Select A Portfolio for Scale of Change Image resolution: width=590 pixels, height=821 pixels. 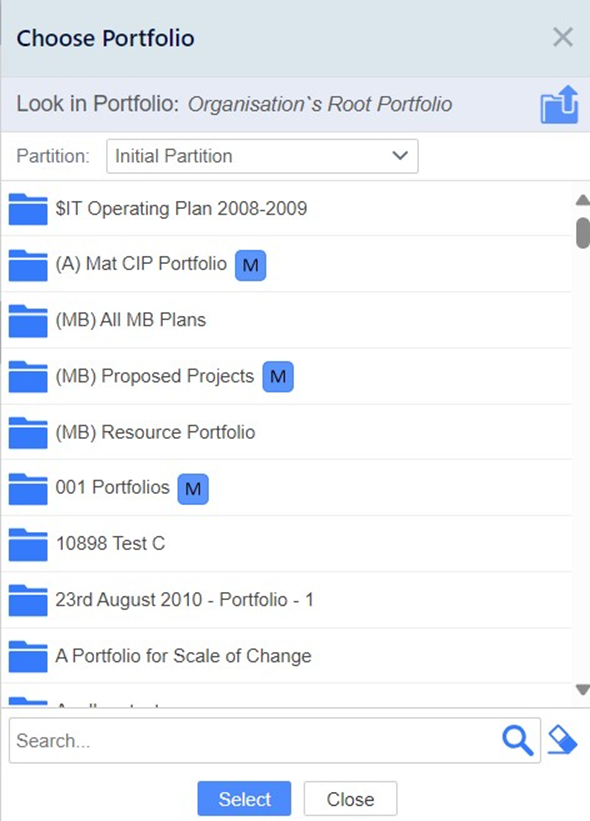tap(286, 656)
